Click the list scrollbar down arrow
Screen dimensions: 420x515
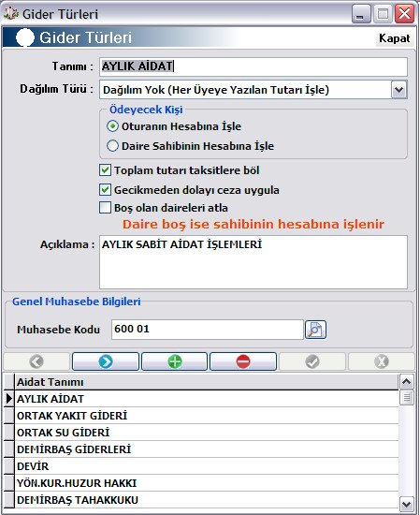pos(407,504)
